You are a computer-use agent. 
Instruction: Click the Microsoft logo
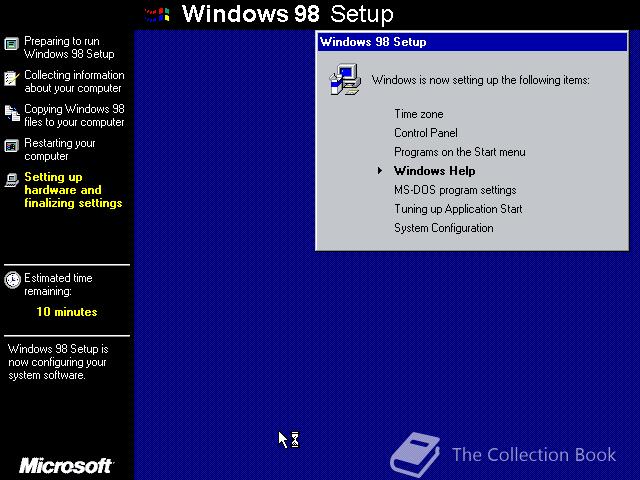coord(66,465)
